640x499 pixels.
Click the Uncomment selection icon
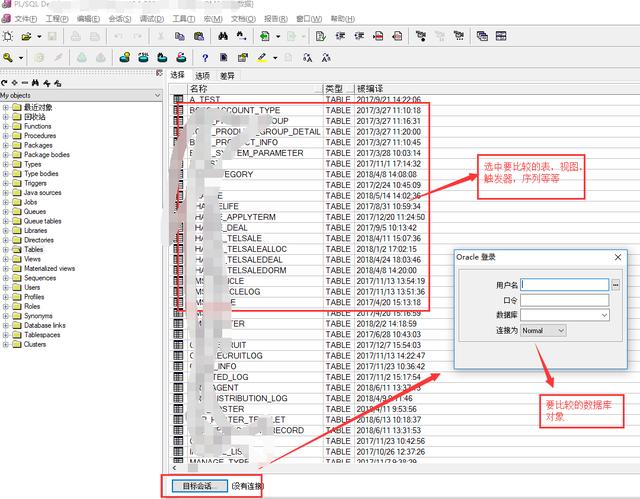397,36
